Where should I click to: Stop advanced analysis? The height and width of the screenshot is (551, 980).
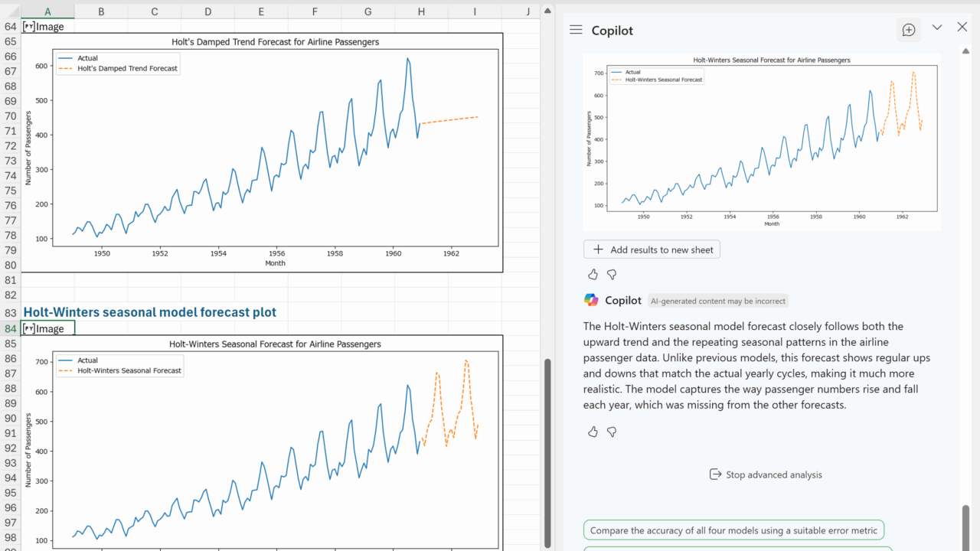[765, 474]
